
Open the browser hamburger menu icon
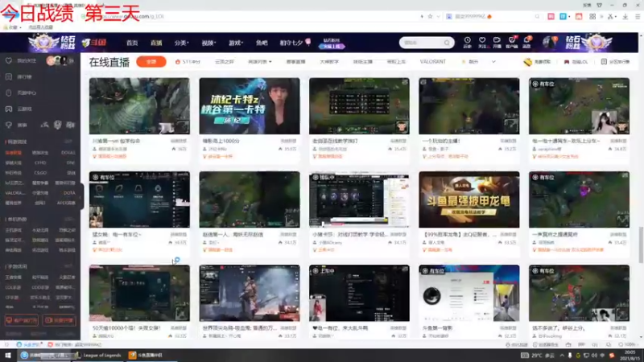point(638,16)
